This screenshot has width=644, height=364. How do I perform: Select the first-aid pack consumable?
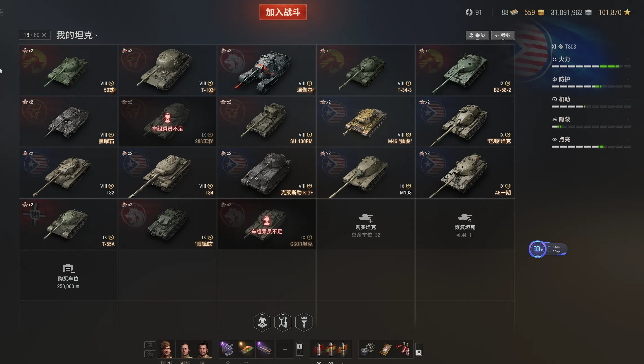coord(386,349)
